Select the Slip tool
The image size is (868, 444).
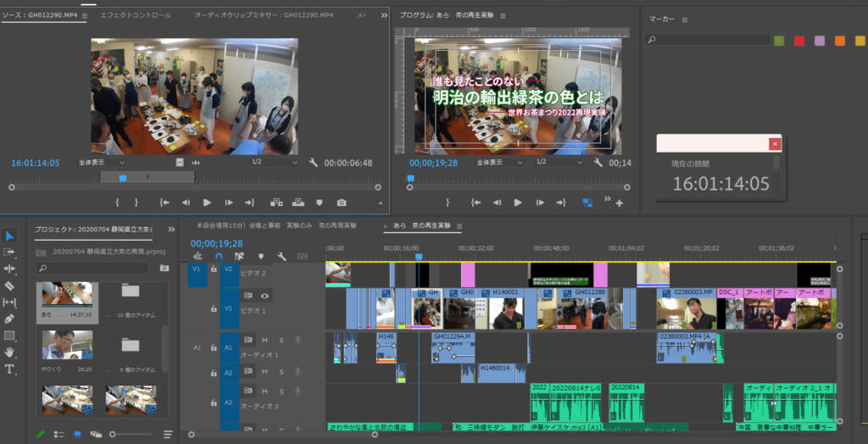pos(9,302)
